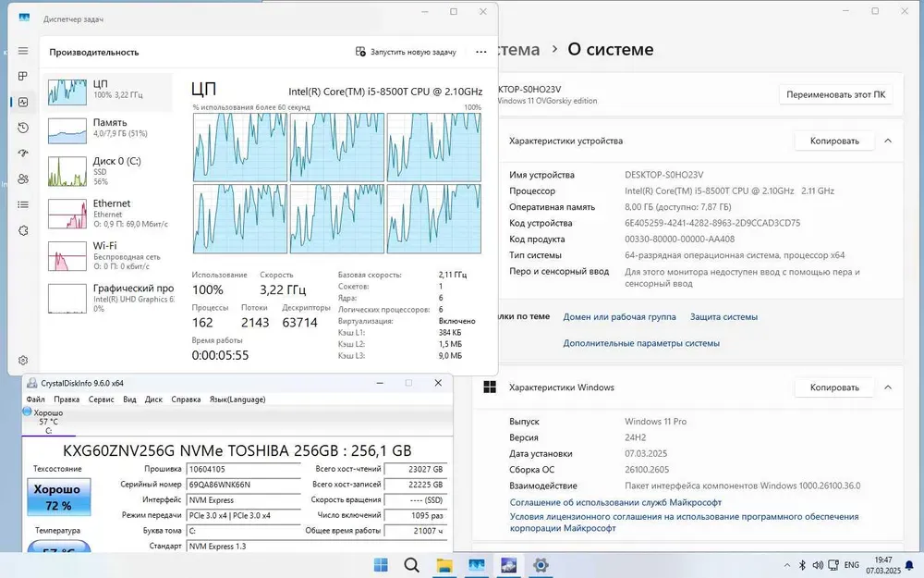Screen dimensions: 924x578
Task: Select Графический процессор performance item
Action: tap(109, 298)
